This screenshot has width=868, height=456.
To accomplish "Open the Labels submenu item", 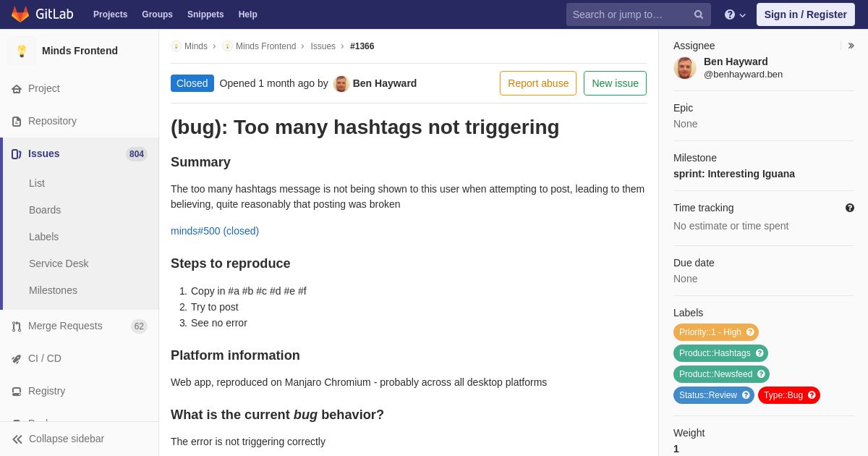I will (43, 237).
